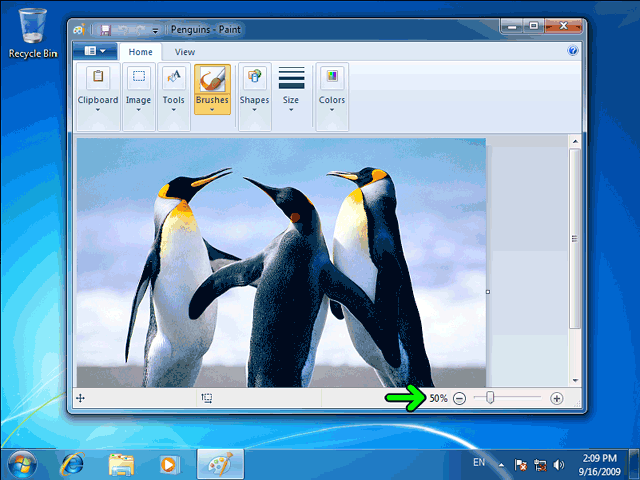Expand the Brushes dropdown arrow
This screenshot has width=640, height=480.
tap(212, 109)
